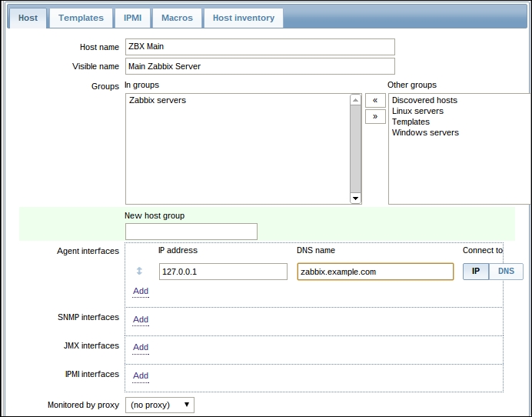Switch connect-to option to DNS
Viewport: 532px width, 417px height.
(506, 272)
